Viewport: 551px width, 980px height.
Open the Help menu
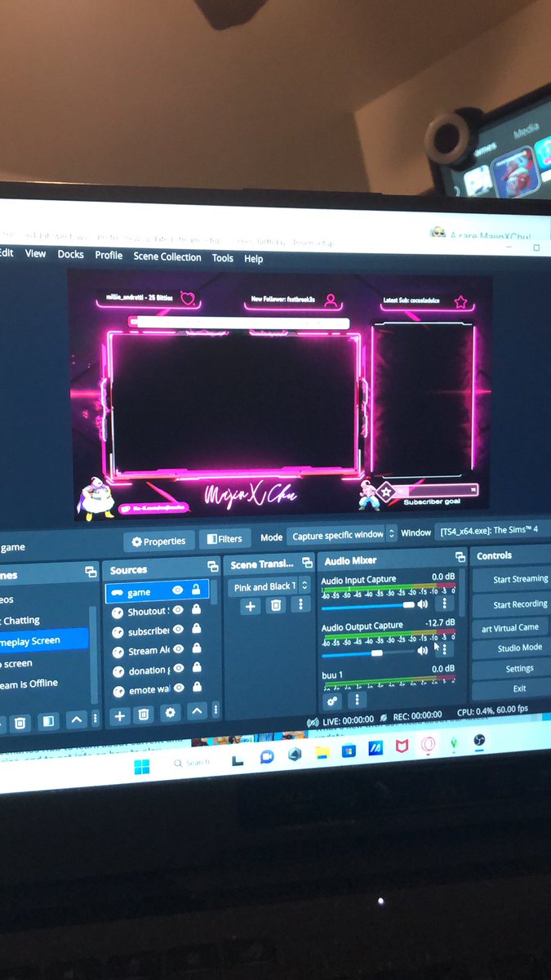tap(254, 259)
